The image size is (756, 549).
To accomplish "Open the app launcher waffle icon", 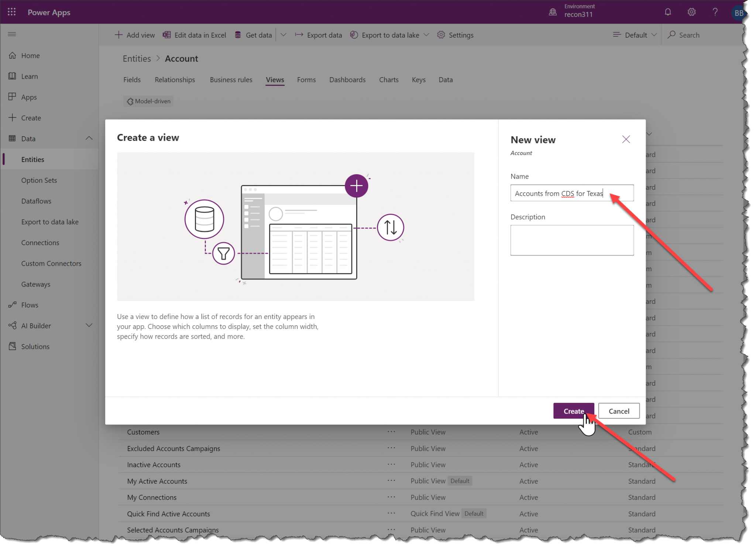I will coord(11,12).
